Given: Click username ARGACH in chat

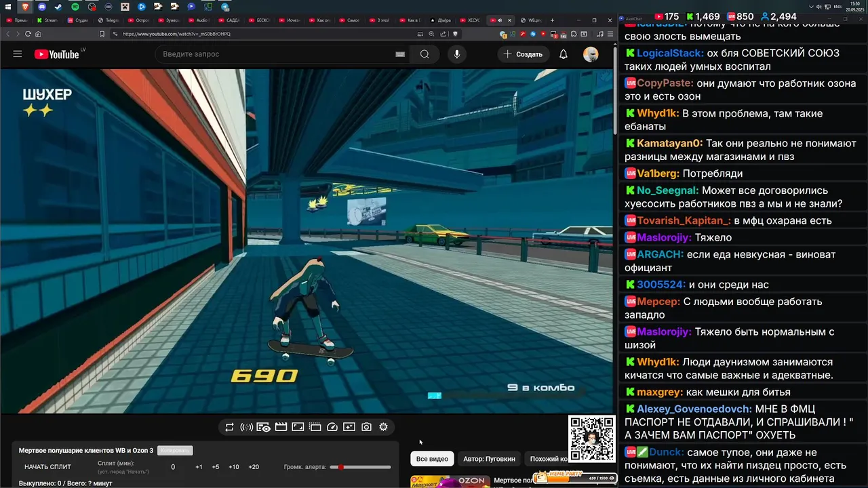Looking at the screenshot, I should [660, 254].
